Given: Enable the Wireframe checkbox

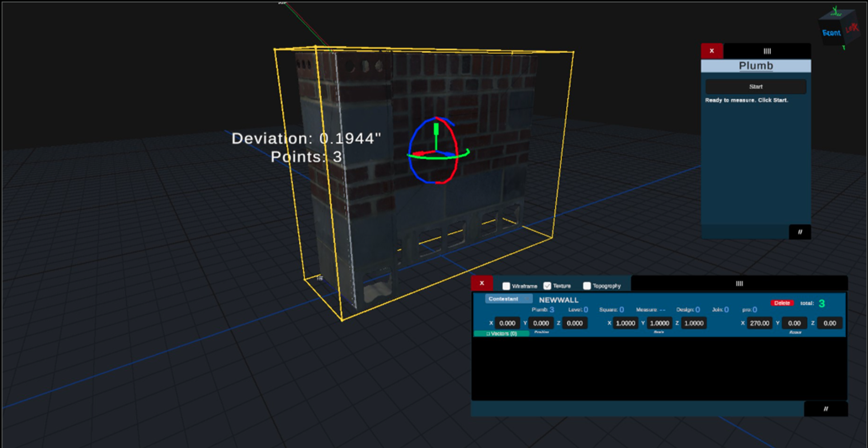Looking at the screenshot, I should point(506,286).
